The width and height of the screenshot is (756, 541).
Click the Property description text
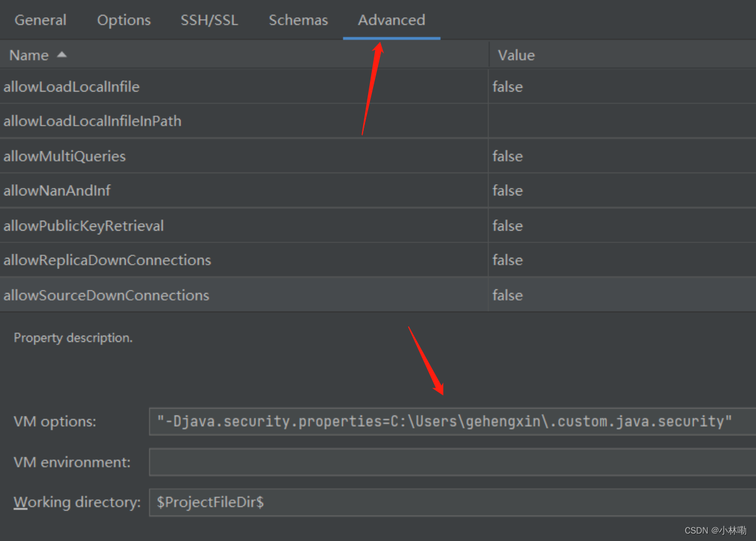[73, 338]
